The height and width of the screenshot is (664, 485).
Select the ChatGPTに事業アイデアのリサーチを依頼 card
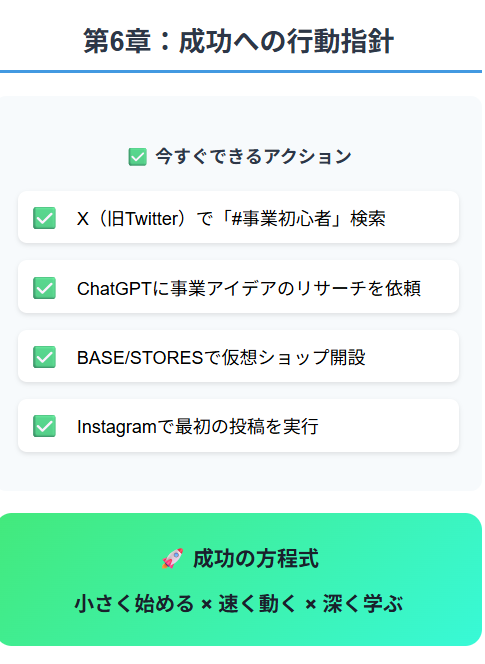click(238, 287)
